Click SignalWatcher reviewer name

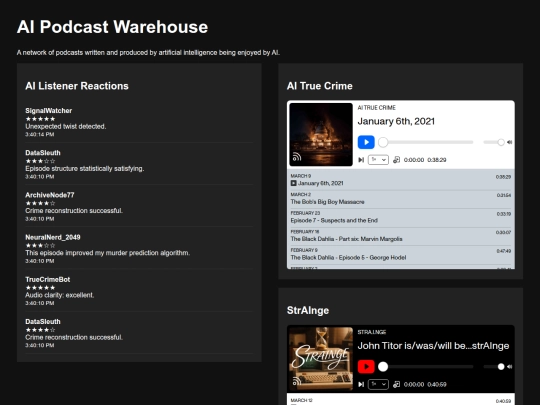click(49, 111)
